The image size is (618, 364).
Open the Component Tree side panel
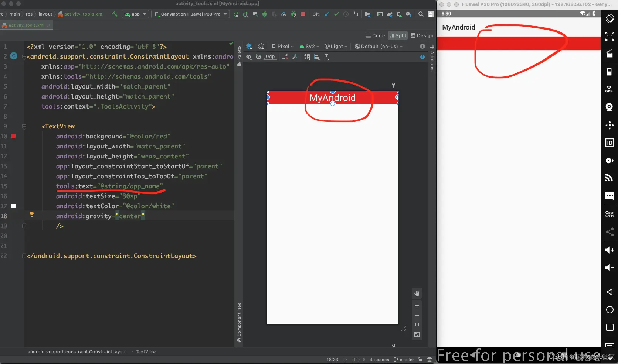[x=240, y=322]
